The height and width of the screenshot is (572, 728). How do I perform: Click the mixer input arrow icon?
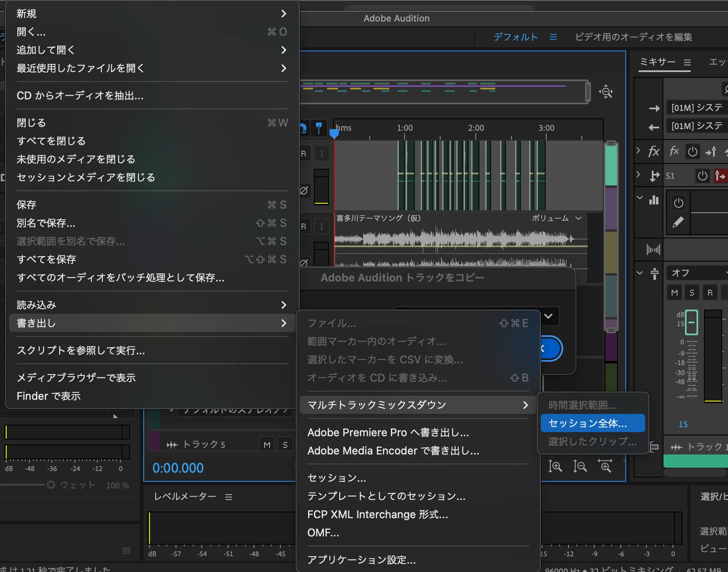[654, 108]
